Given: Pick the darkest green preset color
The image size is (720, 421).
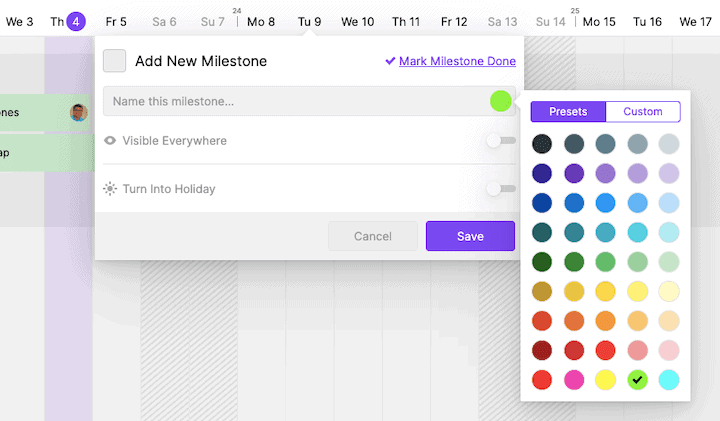Looking at the screenshot, I should pyautogui.click(x=542, y=262).
